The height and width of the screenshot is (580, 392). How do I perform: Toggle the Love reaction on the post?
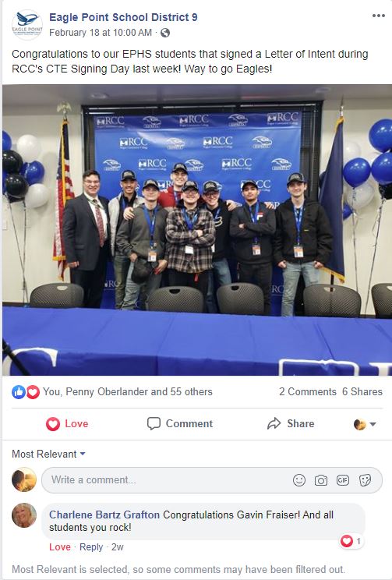[67, 423]
